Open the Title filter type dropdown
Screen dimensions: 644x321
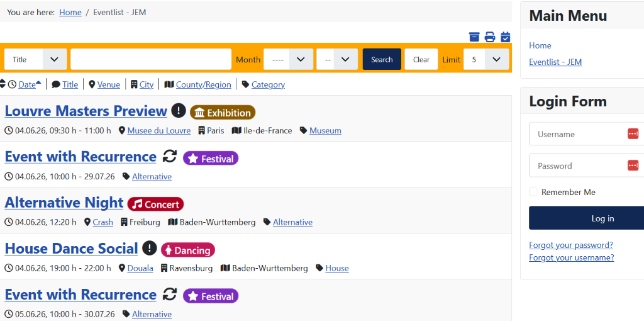pyautogui.click(x=36, y=59)
